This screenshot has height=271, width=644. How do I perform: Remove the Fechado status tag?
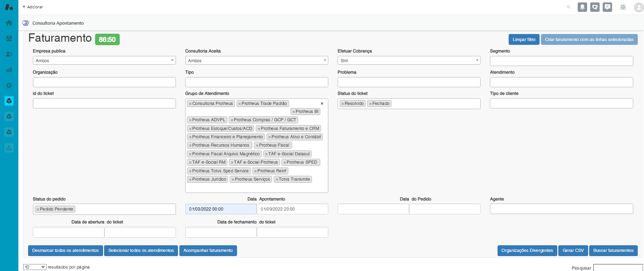370,104
